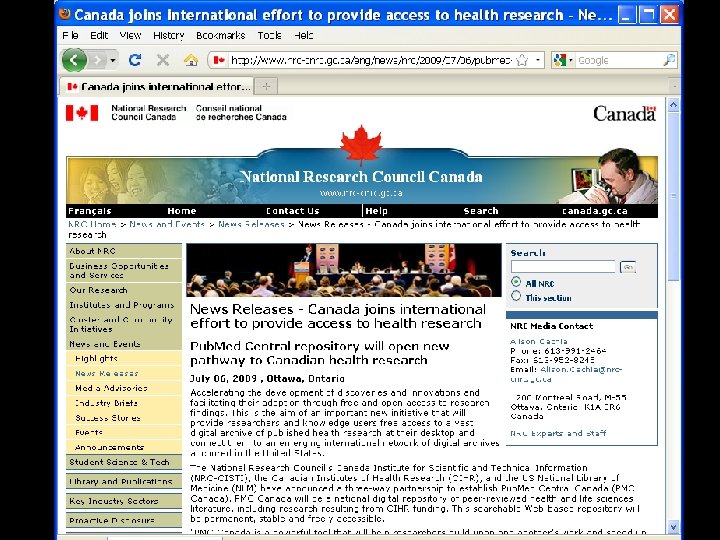Image resolution: width=720 pixels, height=540 pixels.
Task: Open the Edit menu
Action: (x=99, y=35)
